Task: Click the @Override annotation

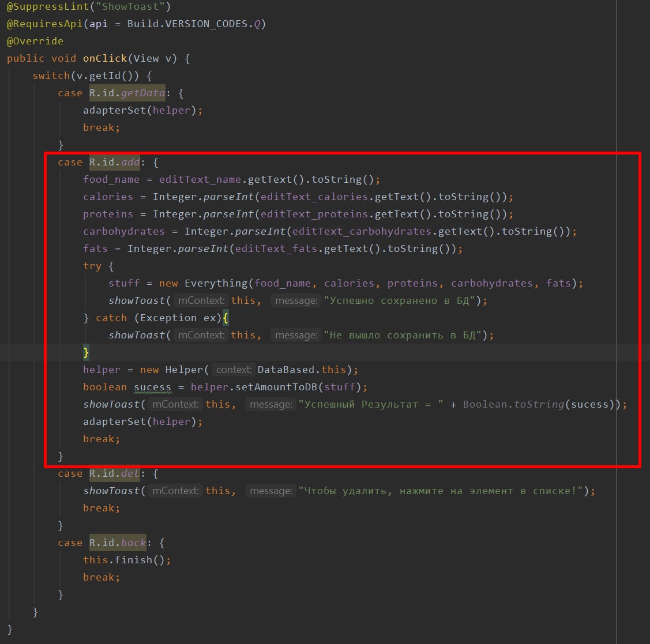Action: pos(35,42)
